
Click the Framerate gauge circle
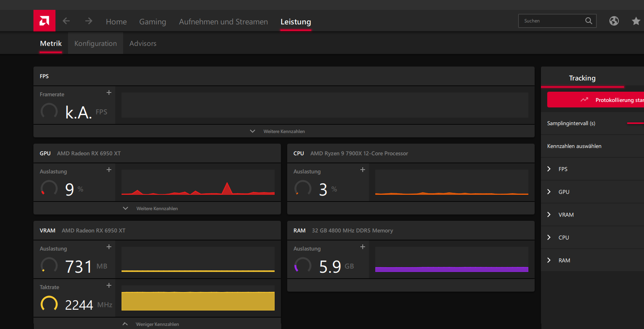click(49, 111)
